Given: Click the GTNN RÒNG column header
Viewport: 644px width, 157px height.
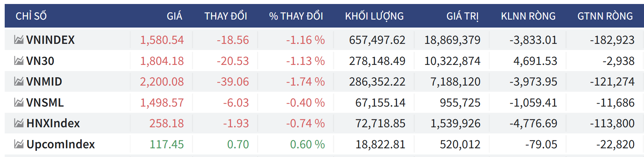Looking at the screenshot, I should (x=605, y=16).
